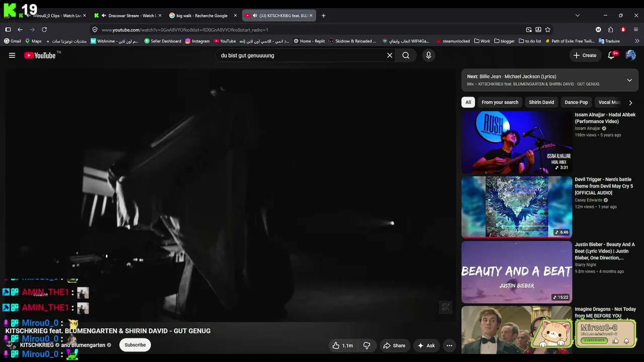This screenshot has height=362, width=644.
Task: Open the Traduire bookmark
Action: click(609, 41)
